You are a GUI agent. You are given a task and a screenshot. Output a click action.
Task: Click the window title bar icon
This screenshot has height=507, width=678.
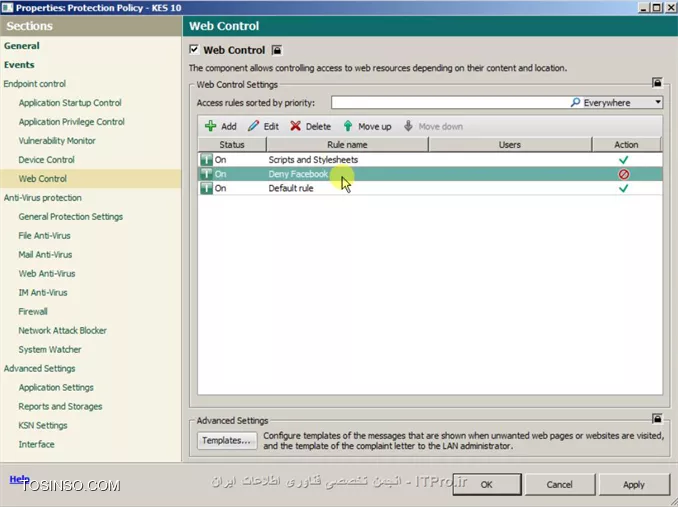[x=7, y=7]
